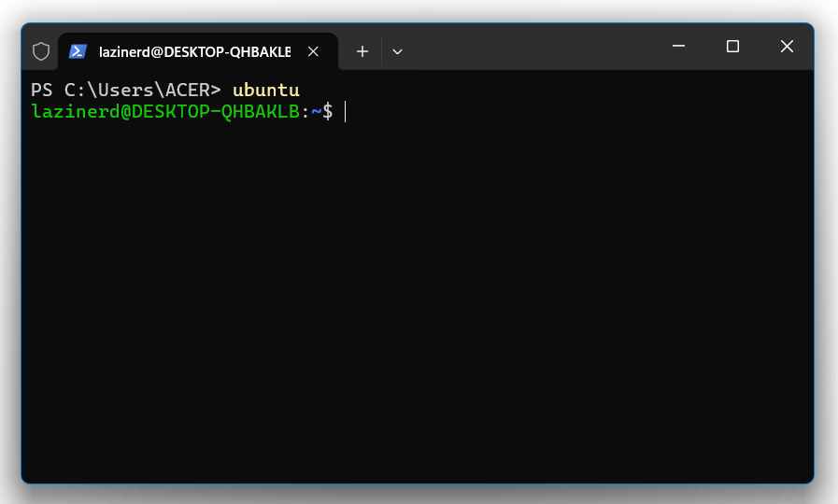This screenshot has height=504, width=838.
Task: Click the '@' symbol in the green prompt
Action: 126,112
